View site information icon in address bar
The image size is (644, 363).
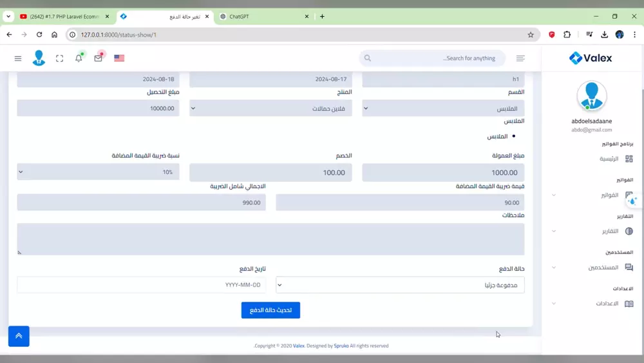coord(72,35)
